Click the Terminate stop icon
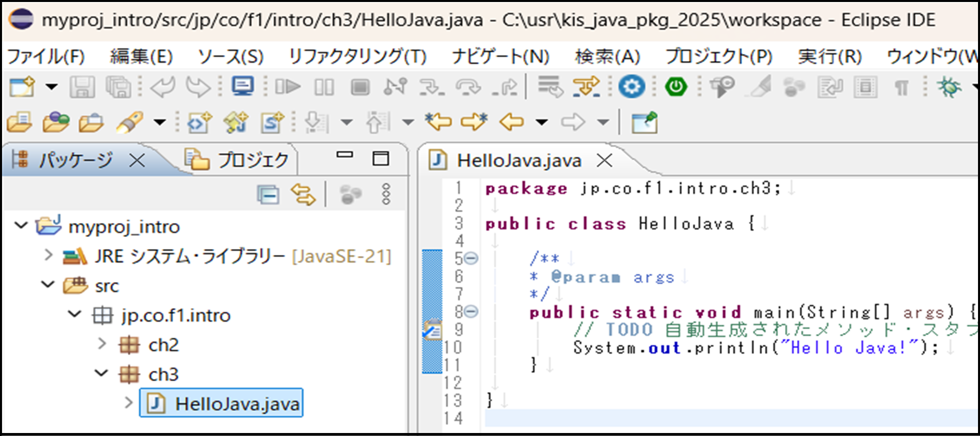The height and width of the screenshot is (436, 980). (360, 87)
